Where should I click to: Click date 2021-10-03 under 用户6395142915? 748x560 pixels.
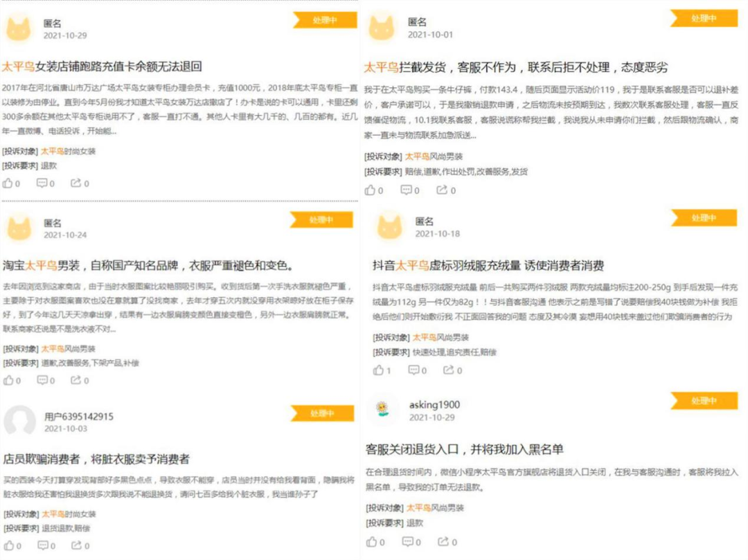66,428
